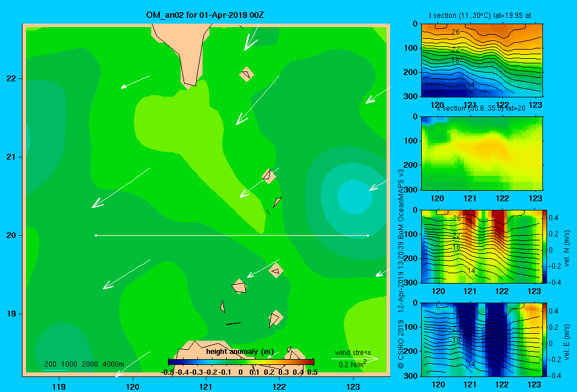Select the '0.2 N/m²' wind stress value
577x392 pixels.
coord(353,364)
